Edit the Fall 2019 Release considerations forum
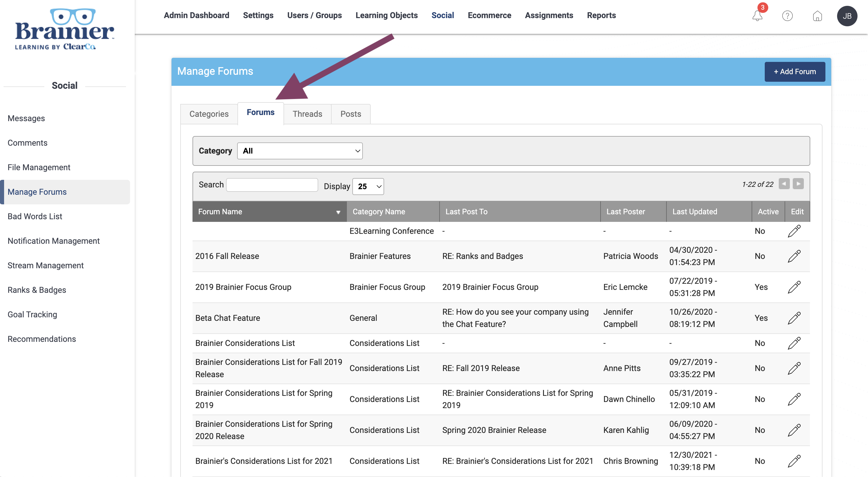868x477 pixels. (x=794, y=368)
